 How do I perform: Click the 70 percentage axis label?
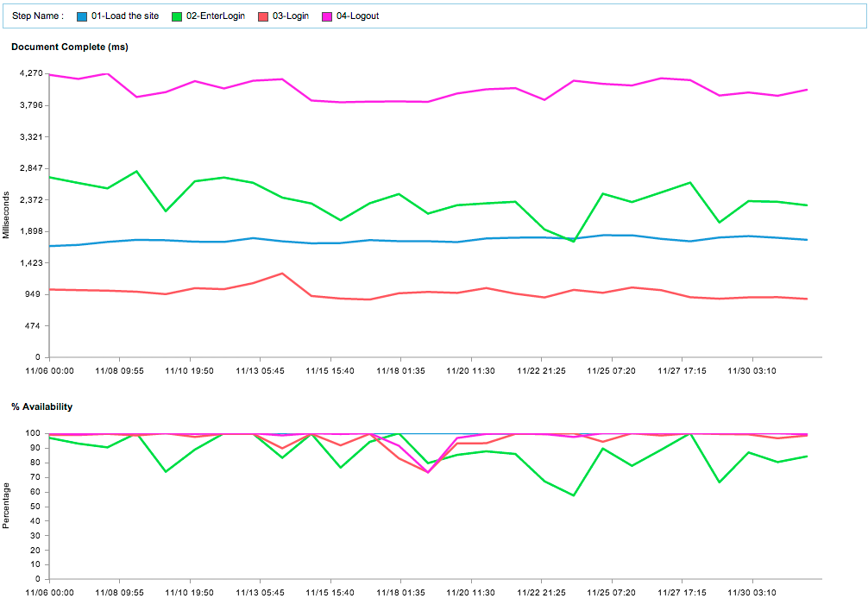36,477
